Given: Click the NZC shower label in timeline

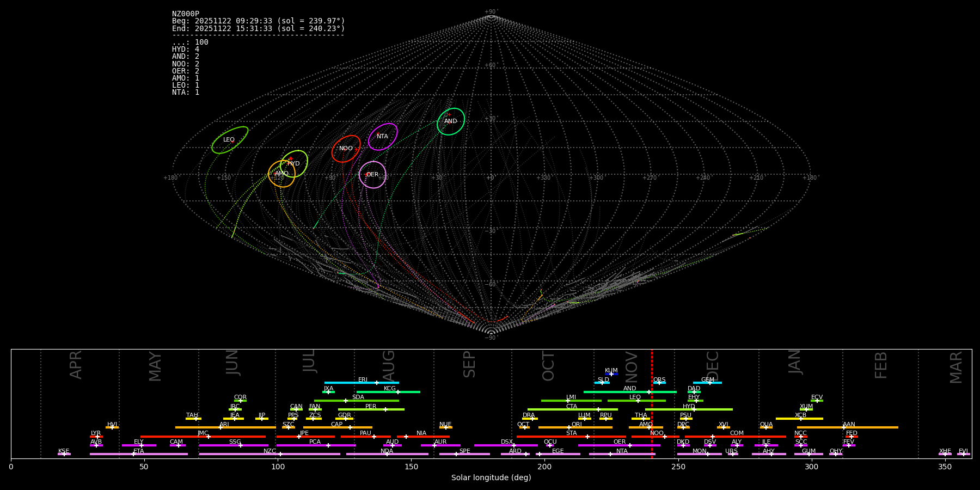Looking at the screenshot, I should (x=269, y=451).
